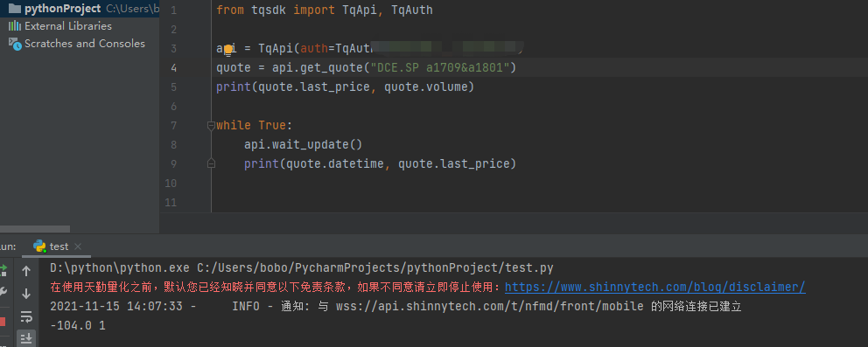Stop the process with red square

click(3, 321)
